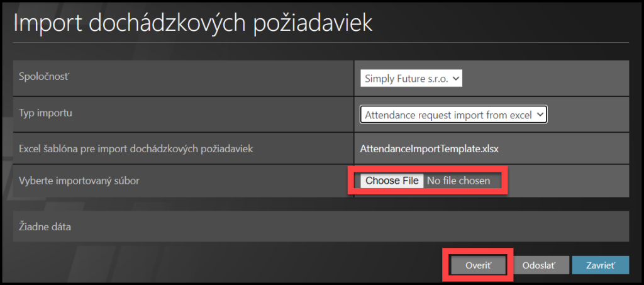Viewport: 644px width, 285px height.
Task: Download AttendanceImportTemplate.xlsx template file
Action: click(x=429, y=149)
